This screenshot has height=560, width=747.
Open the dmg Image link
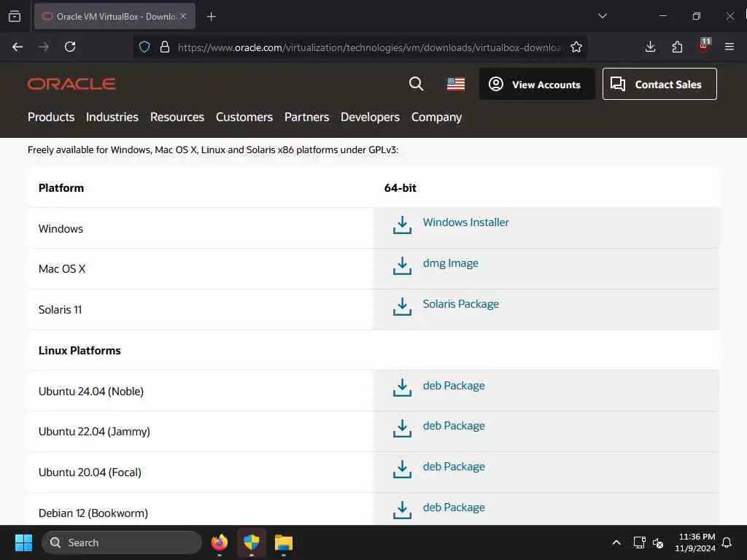[451, 263]
